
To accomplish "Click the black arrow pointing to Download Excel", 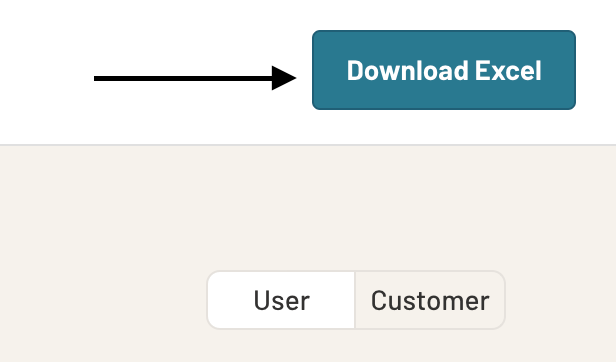I will click(x=195, y=78).
